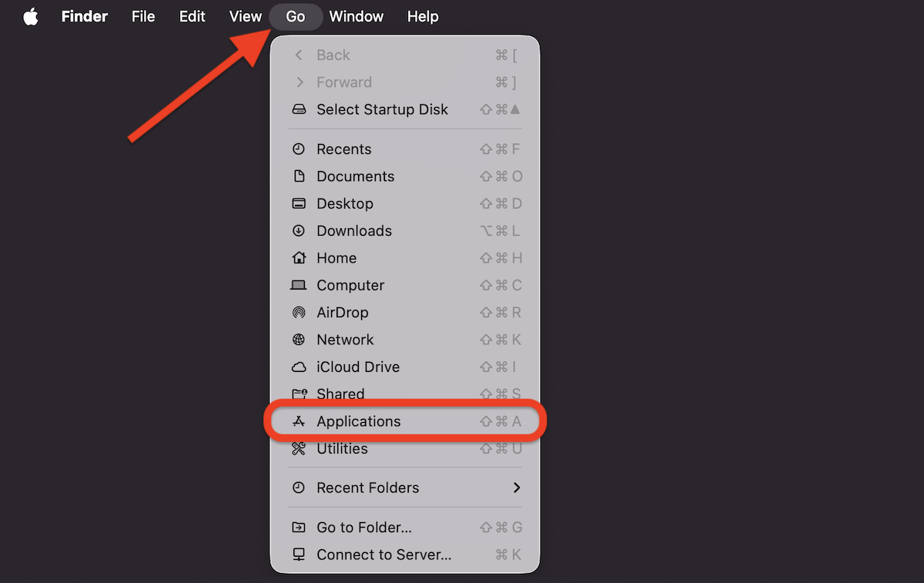Click the Network globe icon

[299, 340]
